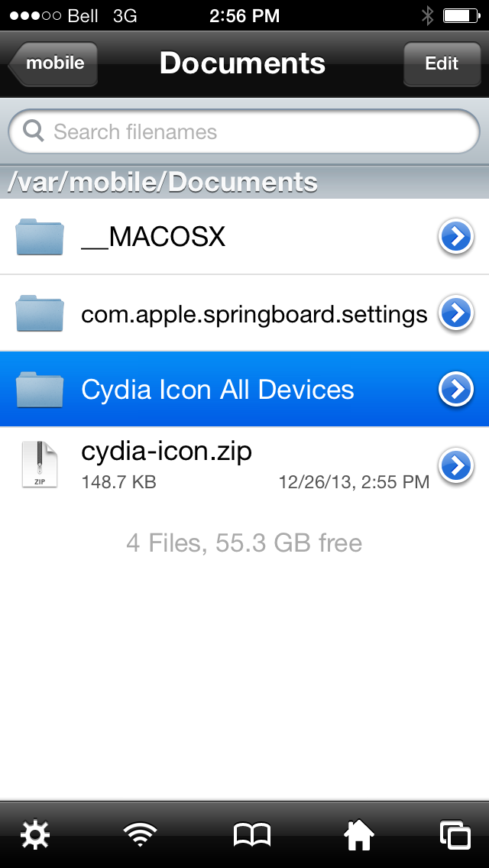The width and height of the screenshot is (489, 868).
Task: Open the window tabs icon
Action: 456,835
